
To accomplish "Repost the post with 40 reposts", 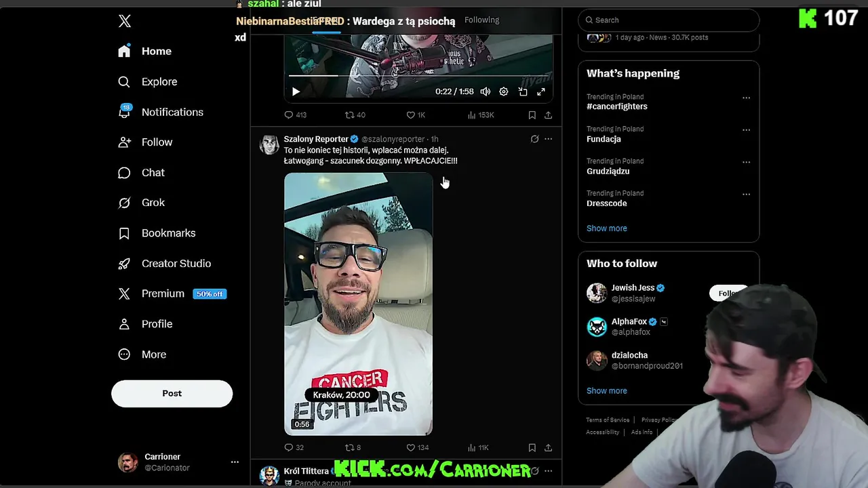I will pos(355,115).
